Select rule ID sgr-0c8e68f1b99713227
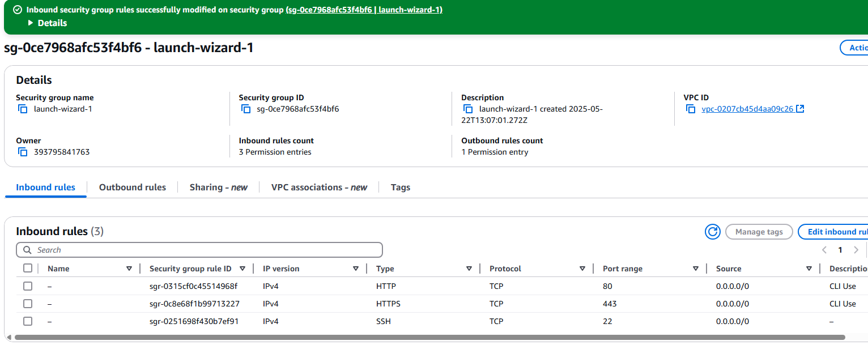This screenshot has width=868, height=345. [x=194, y=304]
